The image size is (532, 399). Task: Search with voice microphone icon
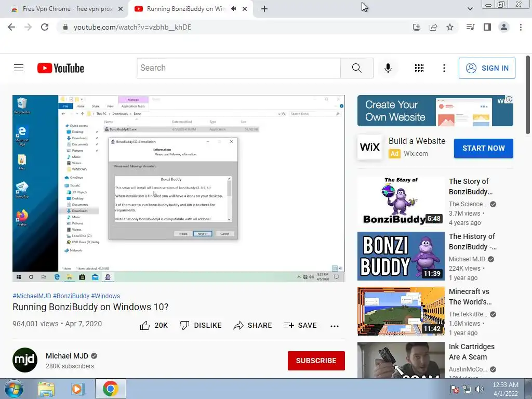click(x=388, y=68)
